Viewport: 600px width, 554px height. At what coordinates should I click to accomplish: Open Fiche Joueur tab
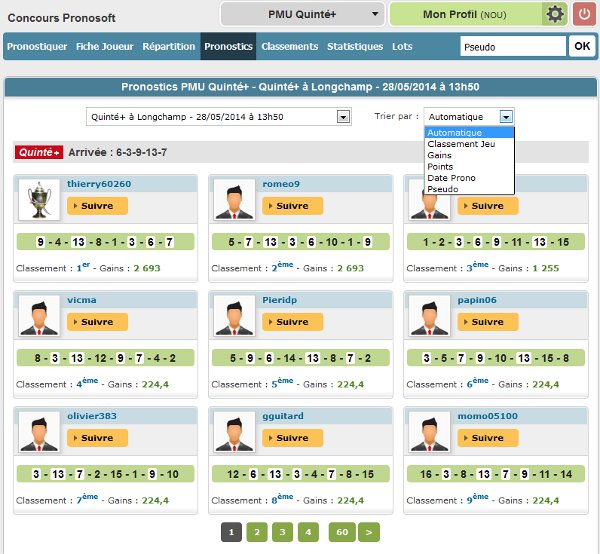pos(104,46)
